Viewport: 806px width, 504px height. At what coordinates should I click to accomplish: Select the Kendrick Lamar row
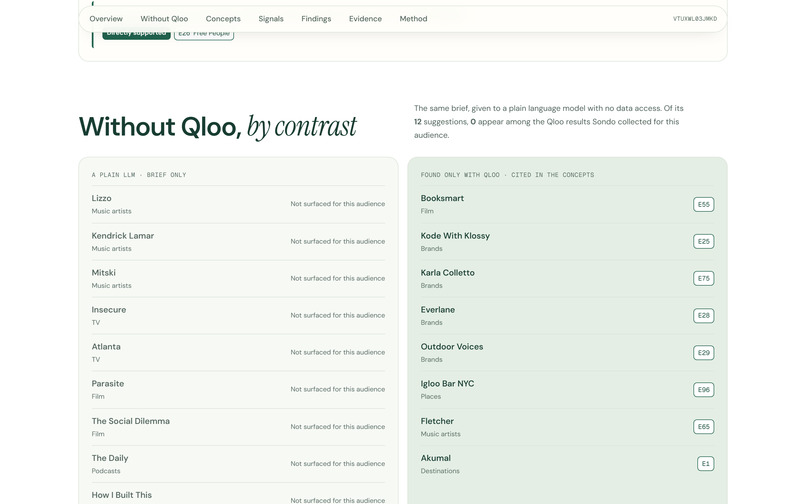pyautogui.click(x=239, y=242)
